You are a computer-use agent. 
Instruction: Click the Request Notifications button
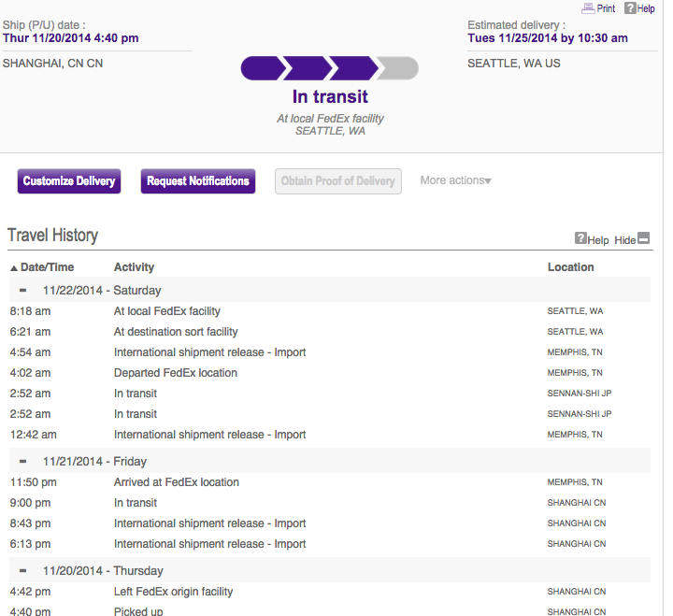pyautogui.click(x=198, y=181)
